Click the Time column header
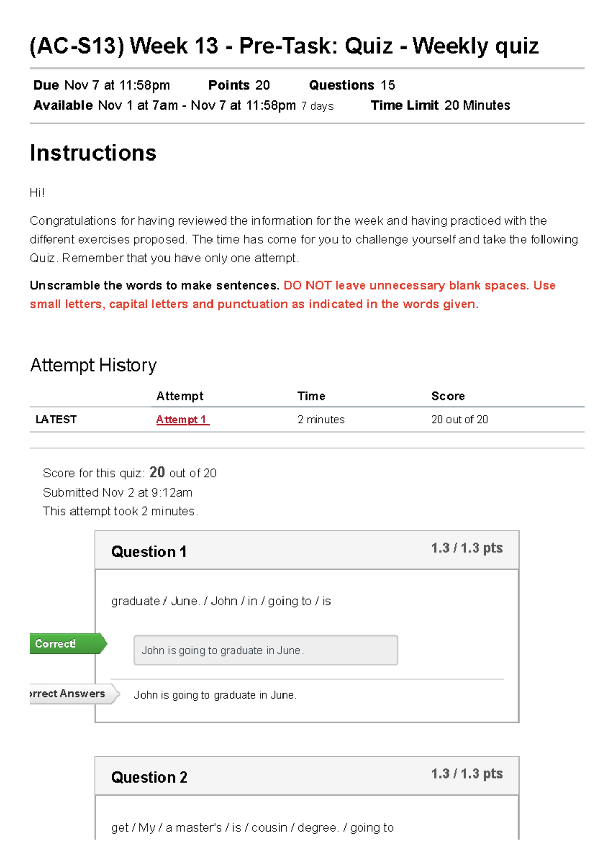Image resolution: width=613 pixels, height=868 pixels. click(311, 396)
